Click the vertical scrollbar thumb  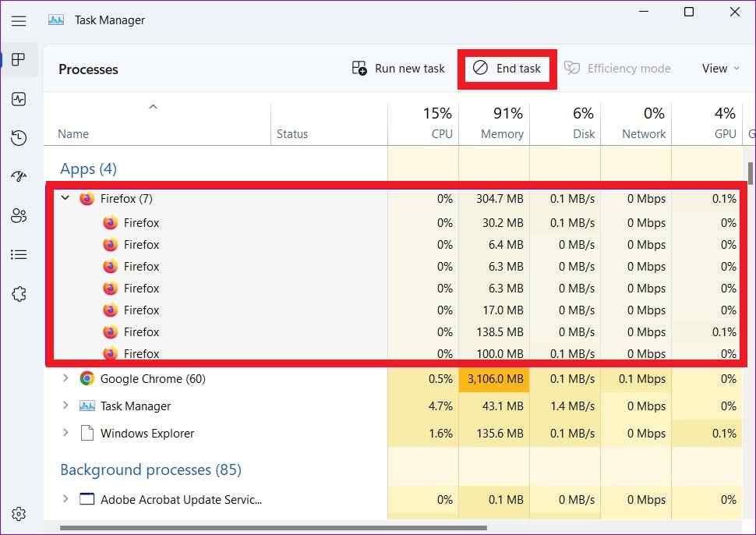click(751, 174)
